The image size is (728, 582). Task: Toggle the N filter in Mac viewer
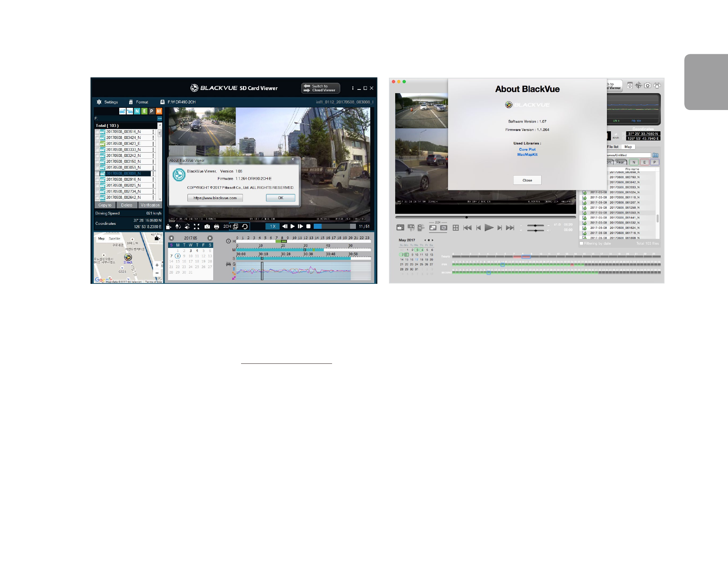[x=634, y=162]
